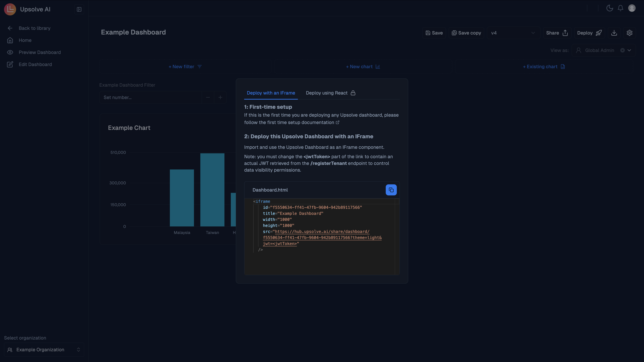Click the user avatar profile icon
Viewport: 644px width, 362px height.
(632, 8)
